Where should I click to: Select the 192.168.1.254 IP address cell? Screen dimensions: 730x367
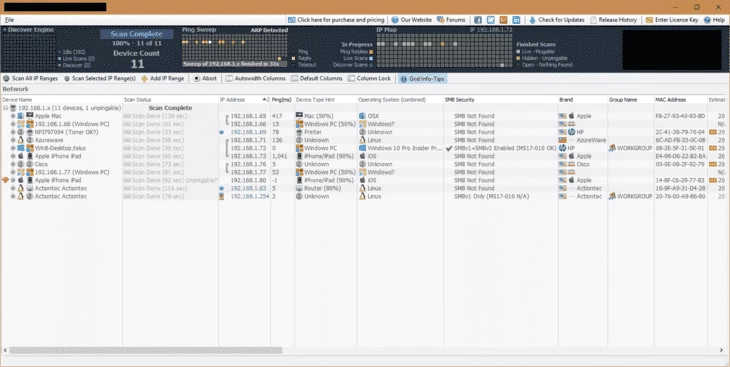(x=247, y=197)
